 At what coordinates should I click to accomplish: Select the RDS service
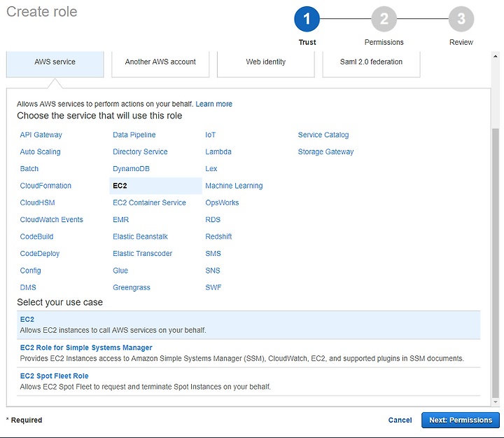pos(213,219)
